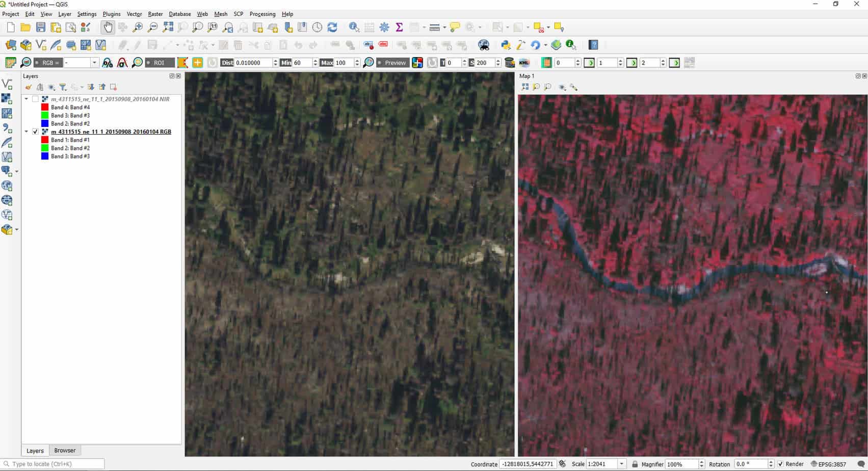
Task: Open the Scale value dropdown
Action: (x=621, y=464)
